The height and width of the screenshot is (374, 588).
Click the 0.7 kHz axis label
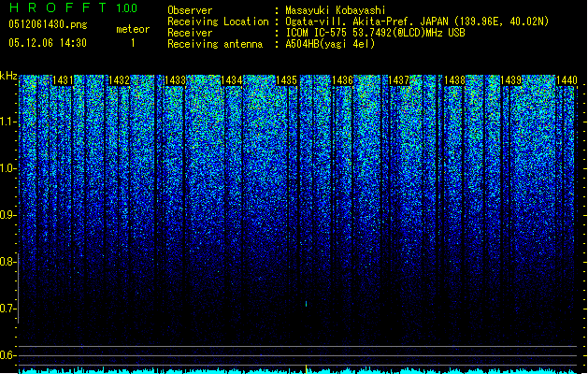click(7, 309)
